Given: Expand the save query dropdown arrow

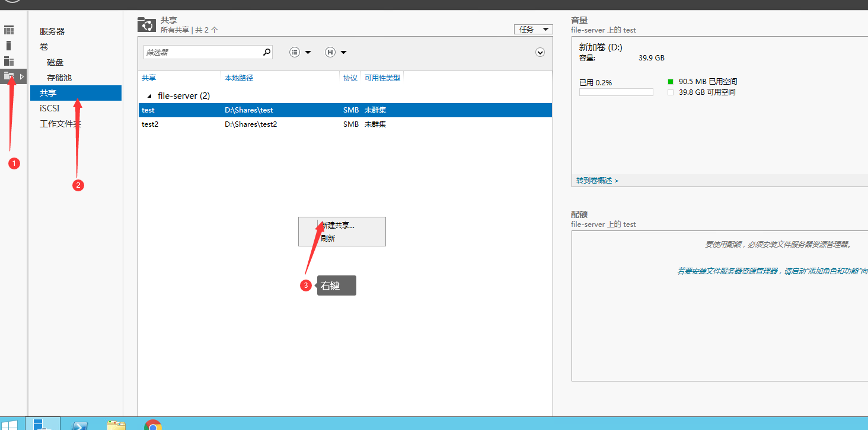Looking at the screenshot, I should coord(343,53).
